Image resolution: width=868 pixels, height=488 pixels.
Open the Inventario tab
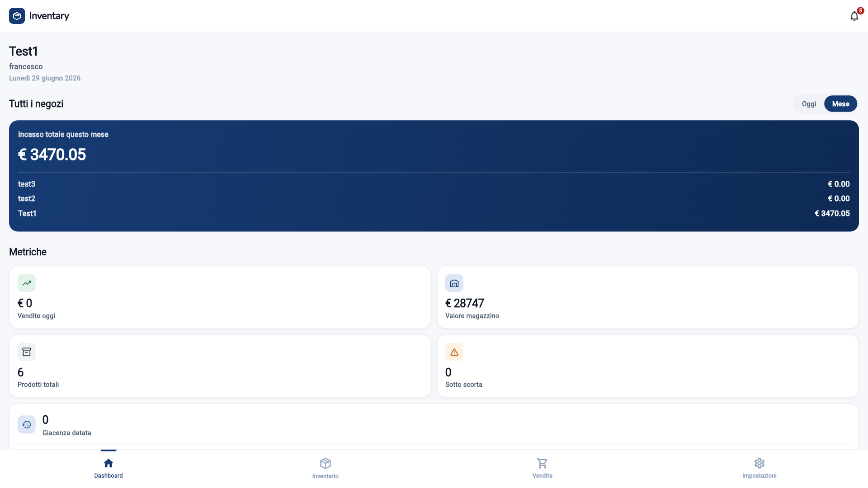click(x=325, y=468)
